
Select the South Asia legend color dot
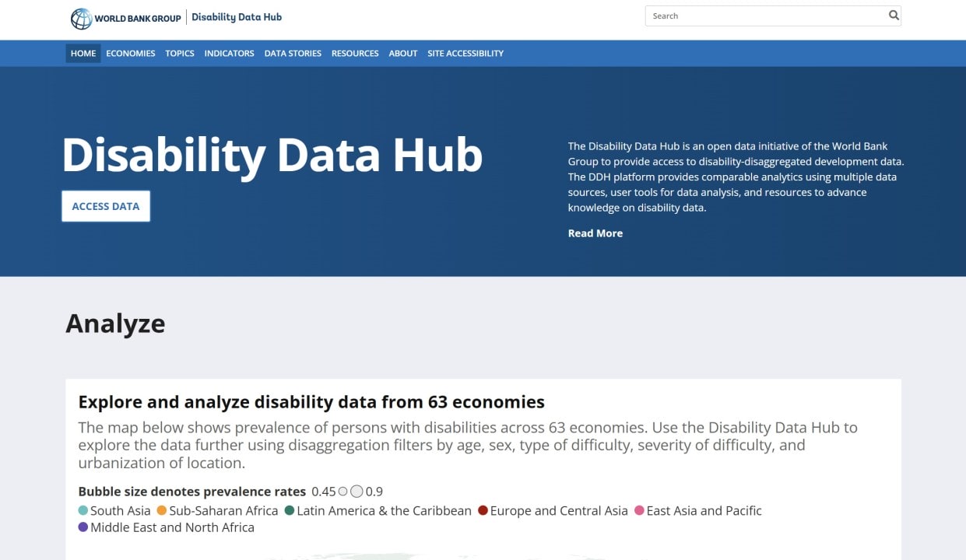[82, 510]
